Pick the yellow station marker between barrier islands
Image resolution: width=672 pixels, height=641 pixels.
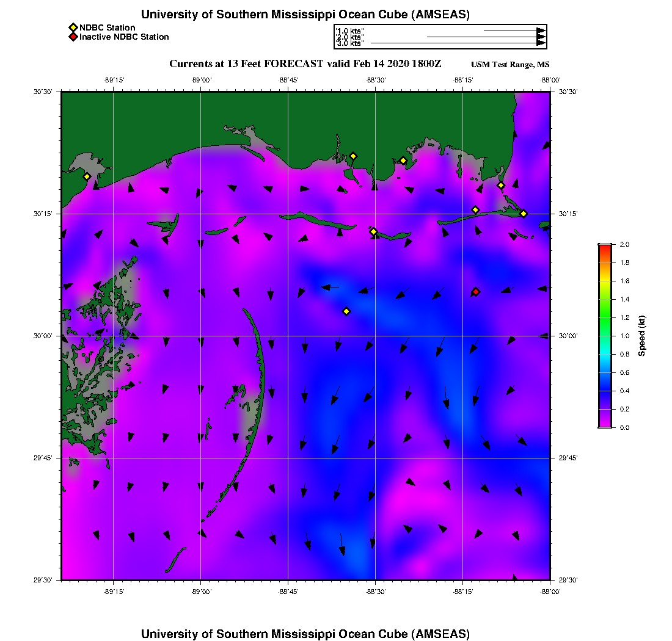click(373, 231)
